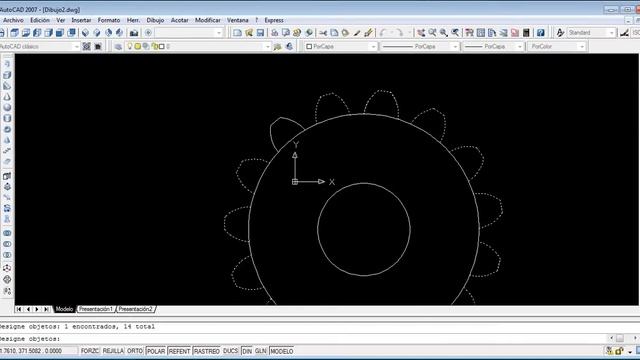
Task: Toggle REJILLA grid display
Action: pos(113,351)
